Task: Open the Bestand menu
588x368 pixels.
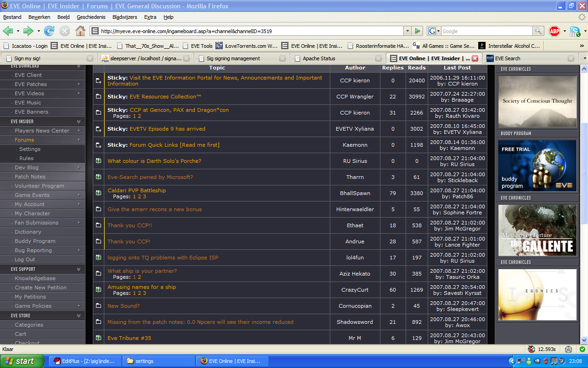Action: click(12, 17)
